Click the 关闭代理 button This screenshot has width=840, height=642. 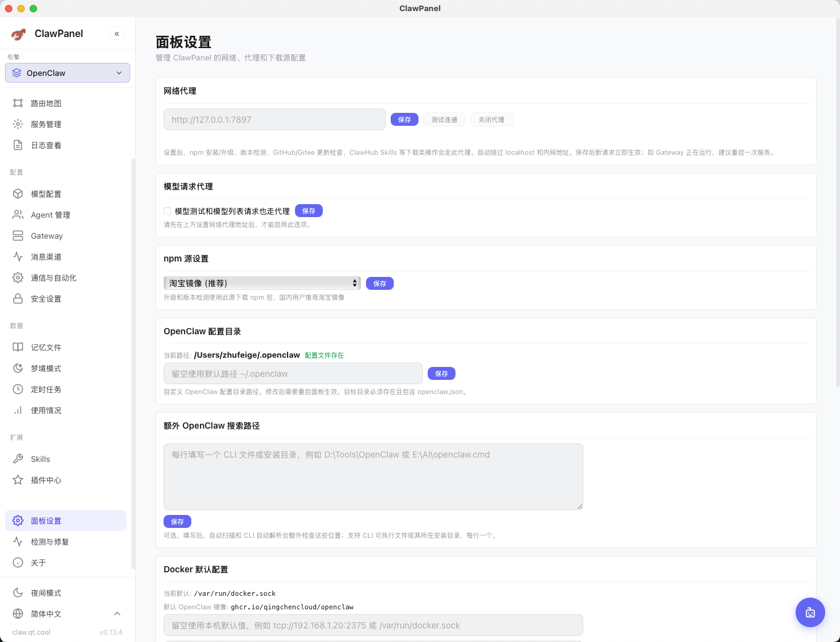491,120
